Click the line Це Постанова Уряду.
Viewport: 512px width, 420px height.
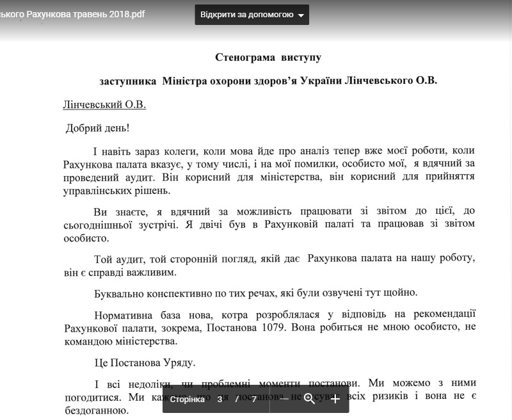pyautogui.click(x=145, y=362)
